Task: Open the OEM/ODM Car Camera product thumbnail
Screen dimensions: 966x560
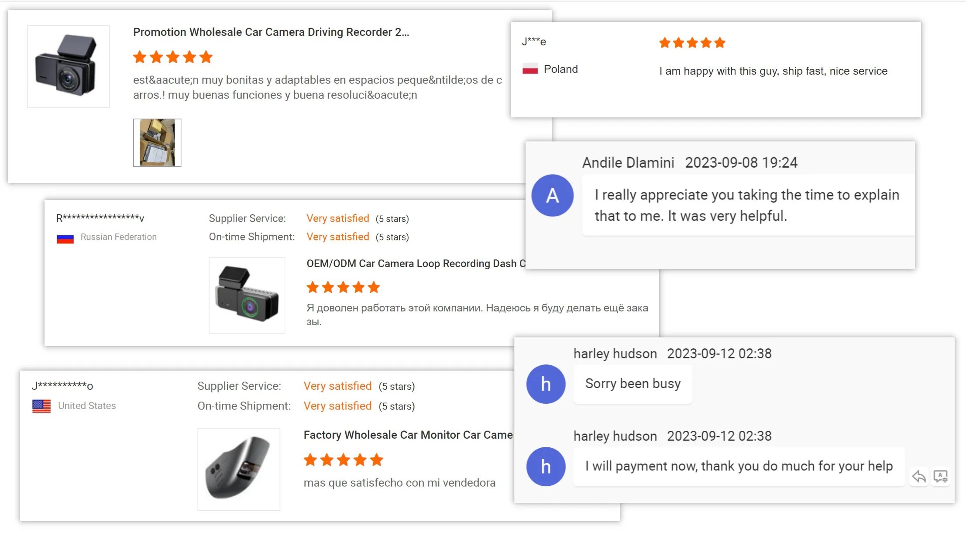Action: point(247,295)
